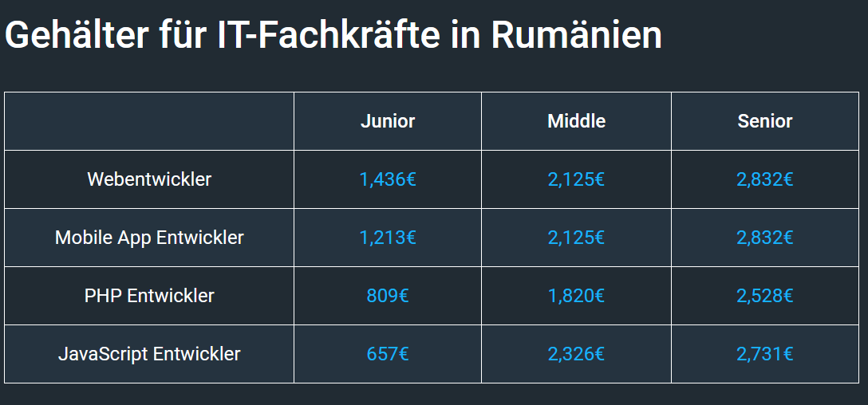This screenshot has width=868, height=405.
Task: Select the Senior column header
Action: point(765,121)
